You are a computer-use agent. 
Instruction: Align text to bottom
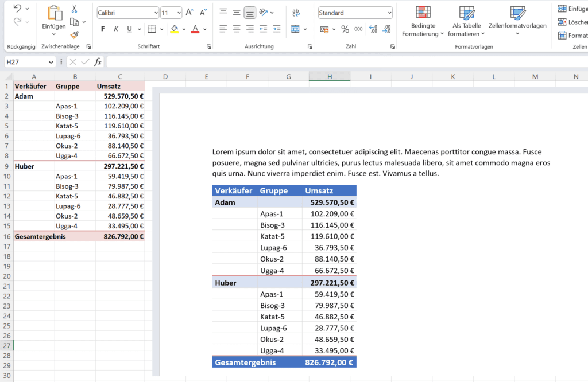249,13
